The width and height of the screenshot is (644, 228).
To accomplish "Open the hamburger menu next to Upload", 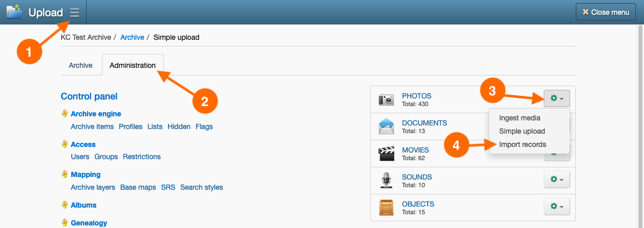I will 74,12.
